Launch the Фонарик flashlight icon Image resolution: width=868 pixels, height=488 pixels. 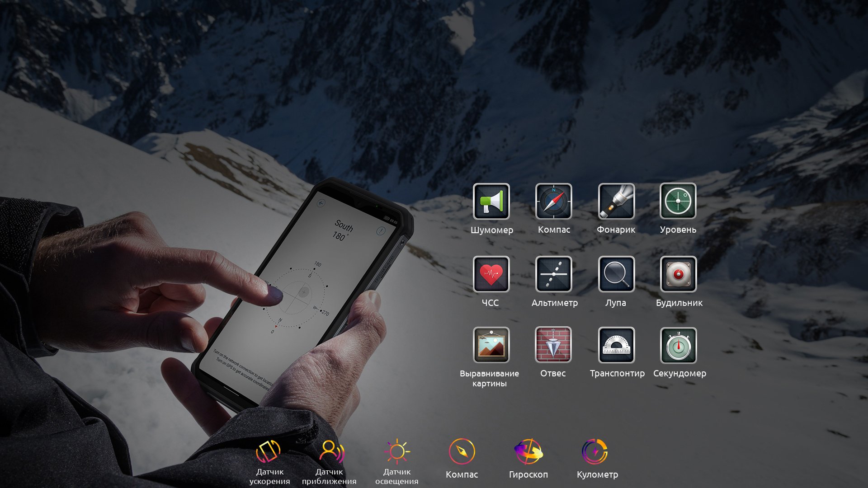point(616,202)
